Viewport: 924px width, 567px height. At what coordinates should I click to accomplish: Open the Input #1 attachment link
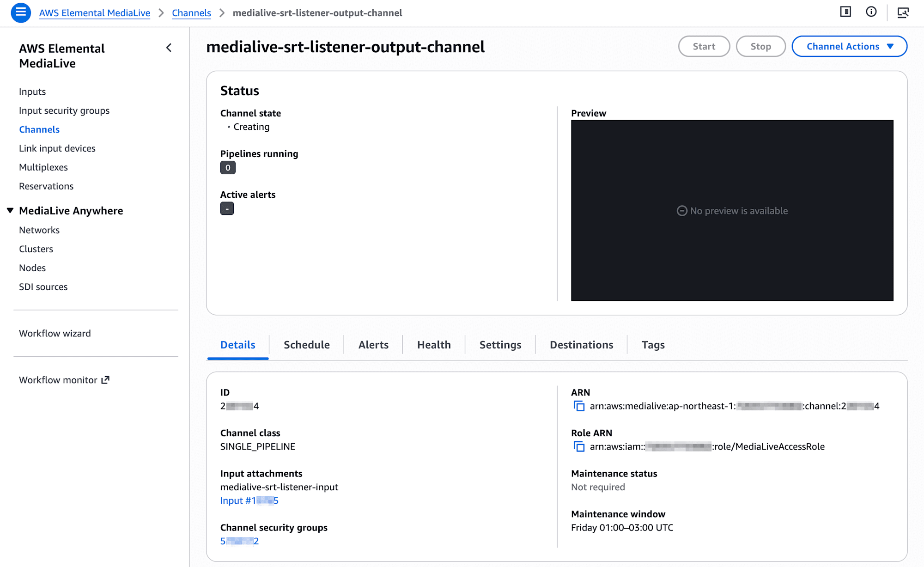(x=249, y=500)
